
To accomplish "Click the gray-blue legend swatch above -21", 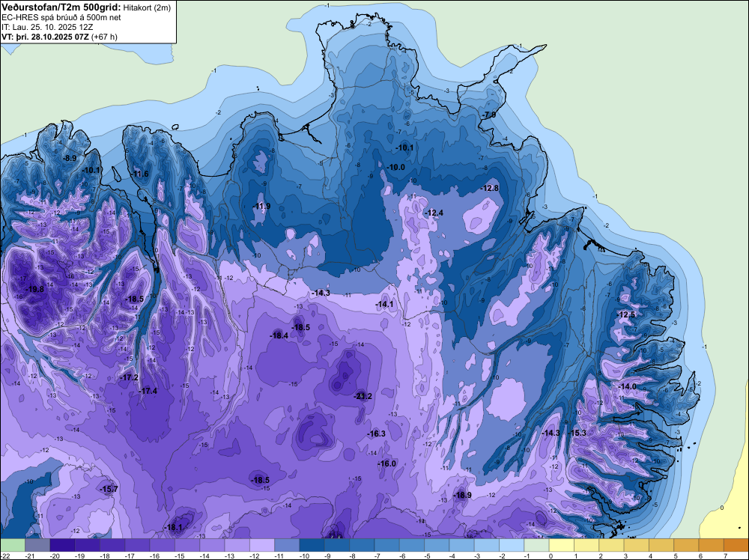I will click(x=37, y=545).
